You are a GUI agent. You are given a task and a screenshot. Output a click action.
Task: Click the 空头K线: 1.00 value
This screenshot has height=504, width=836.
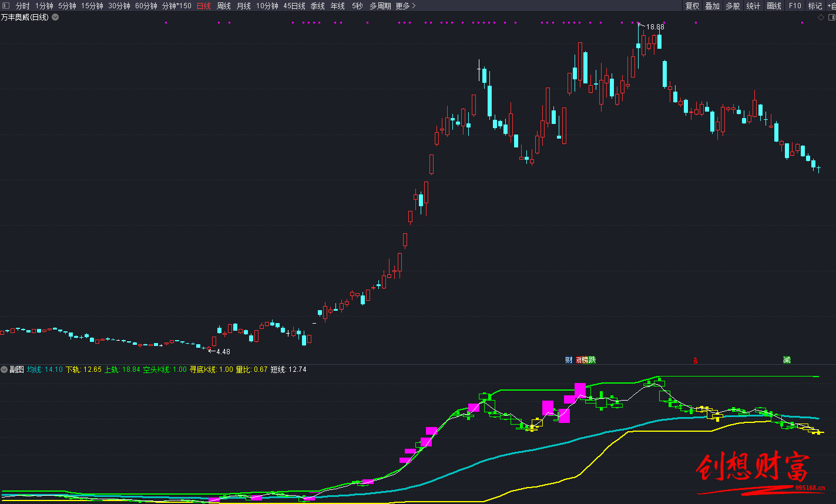(x=165, y=369)
